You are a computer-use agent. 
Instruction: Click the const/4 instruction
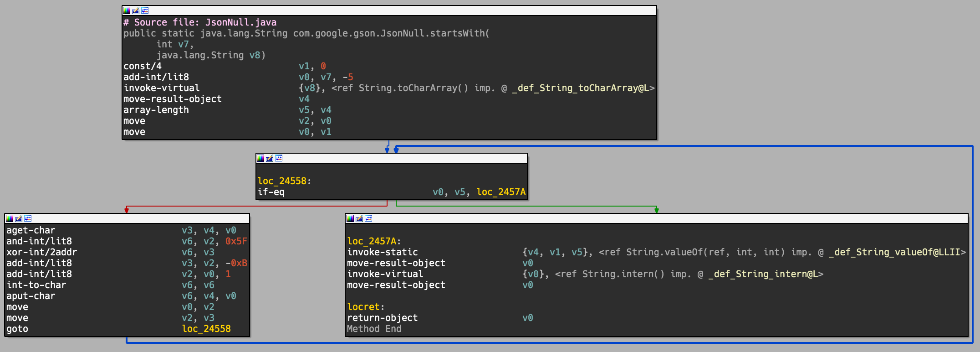coord(143,66)
